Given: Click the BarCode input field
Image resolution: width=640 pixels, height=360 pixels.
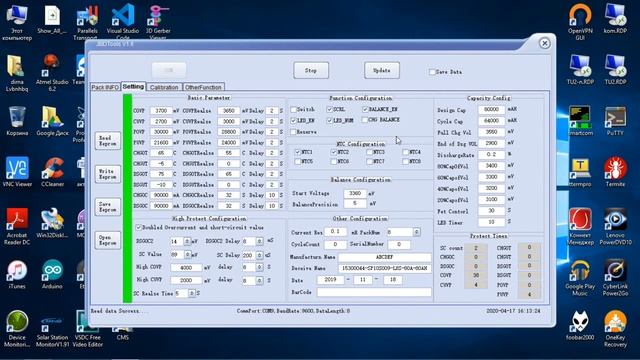Looking at the screenshot, I should coord(374,292).
